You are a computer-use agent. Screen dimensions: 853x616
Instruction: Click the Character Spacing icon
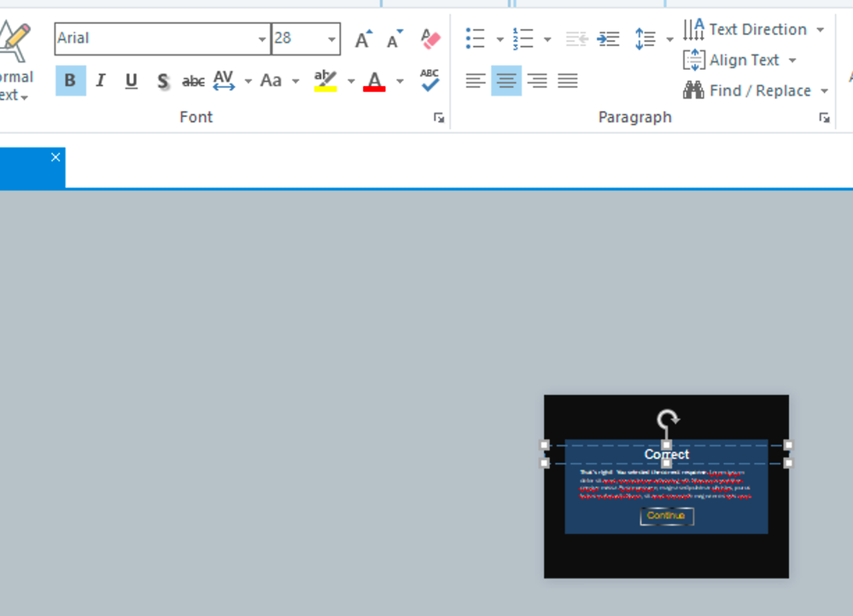point(224,81)
